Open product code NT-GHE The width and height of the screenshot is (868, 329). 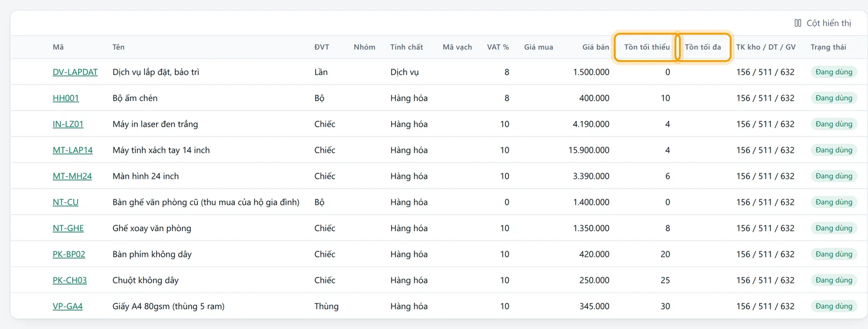coord(68,228)
